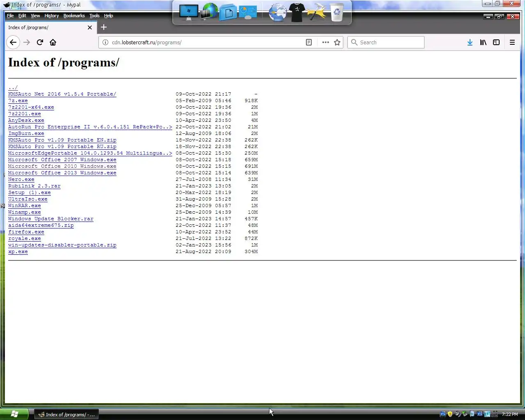Open the View menu
525x420 pixels.
point(35,16)
